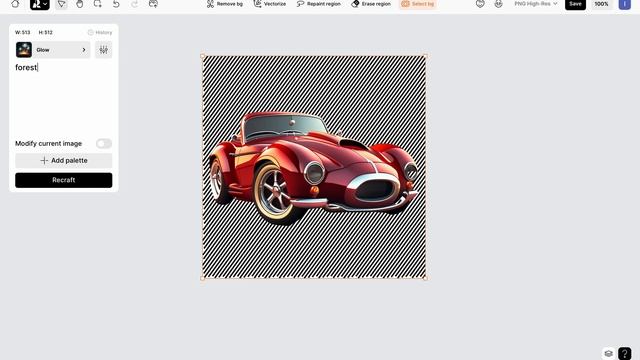Toggle Modify current image switch
The image size is (640, 360).
(x=104, y=143)
